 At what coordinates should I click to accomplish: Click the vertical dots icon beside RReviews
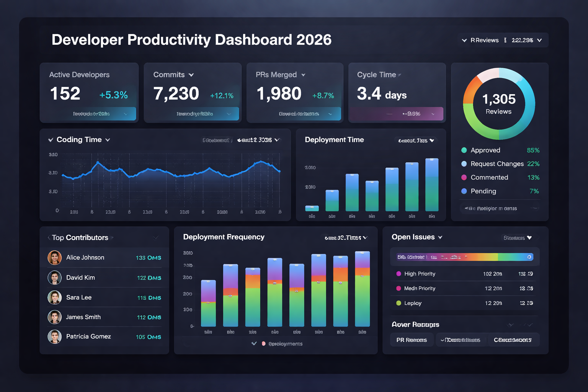click(x=505, y=40)
